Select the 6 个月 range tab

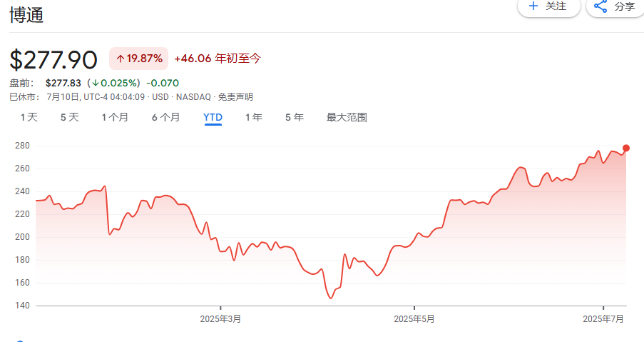click(x=166, y=117)
